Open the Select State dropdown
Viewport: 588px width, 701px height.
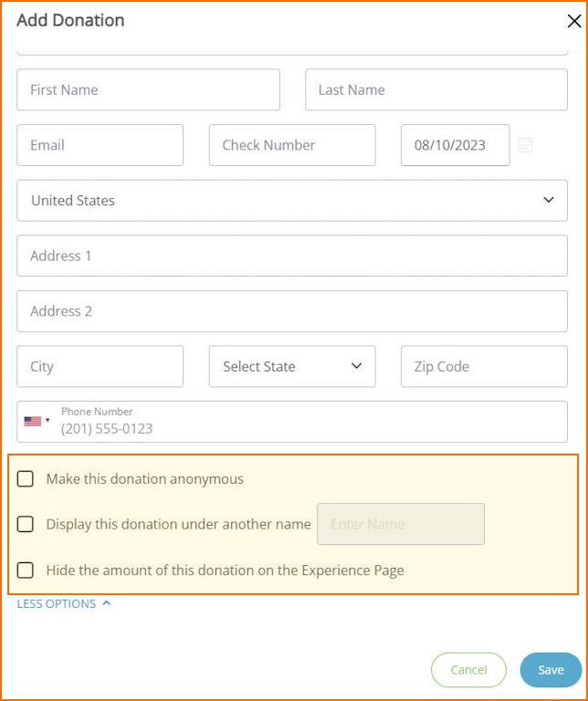tap(292, 366)
